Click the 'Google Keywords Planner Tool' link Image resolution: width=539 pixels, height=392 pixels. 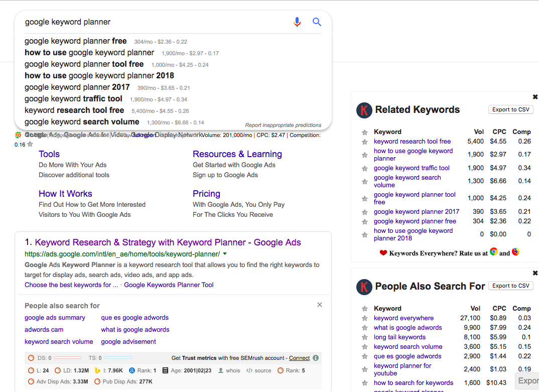(x=169, y=285)
